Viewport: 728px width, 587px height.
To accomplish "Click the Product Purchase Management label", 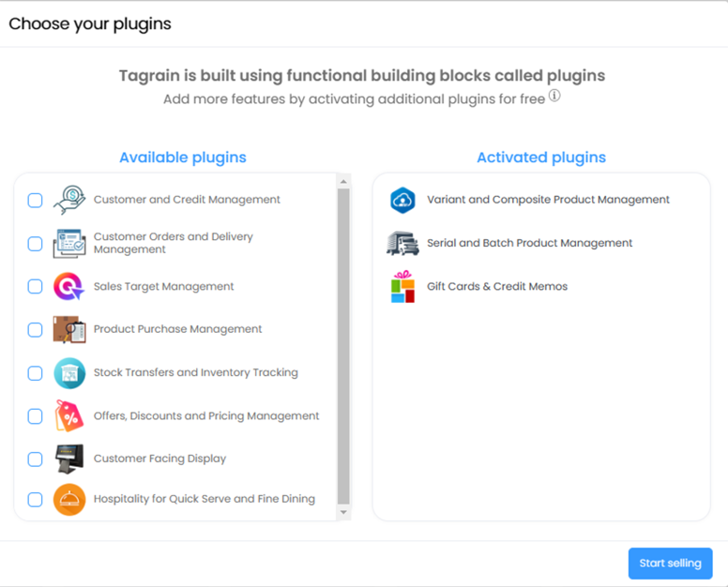I will coord(177,330).
